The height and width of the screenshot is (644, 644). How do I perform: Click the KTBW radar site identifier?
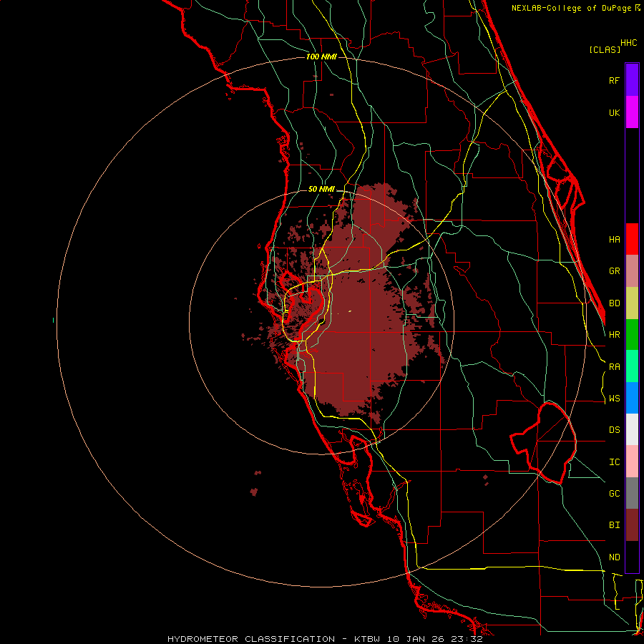(366, 639)
